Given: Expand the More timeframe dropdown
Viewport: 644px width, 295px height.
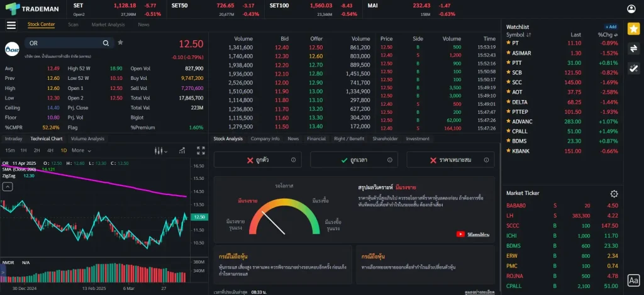Looking at the screenshot, I should [81, 150].
